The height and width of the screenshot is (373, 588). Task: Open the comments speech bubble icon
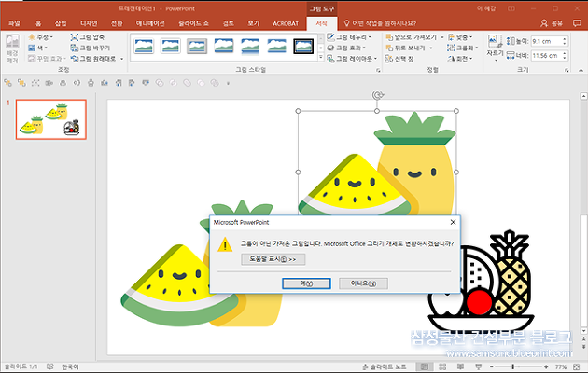tap(577, 23)
